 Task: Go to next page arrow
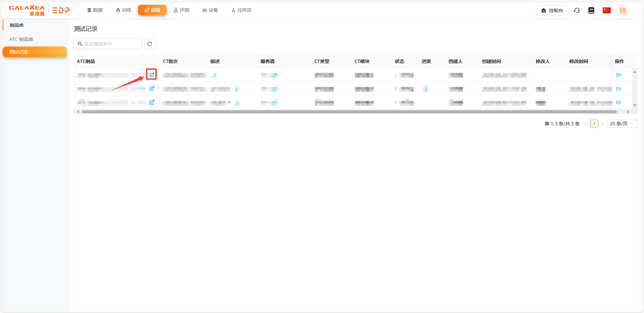(602, 124)
